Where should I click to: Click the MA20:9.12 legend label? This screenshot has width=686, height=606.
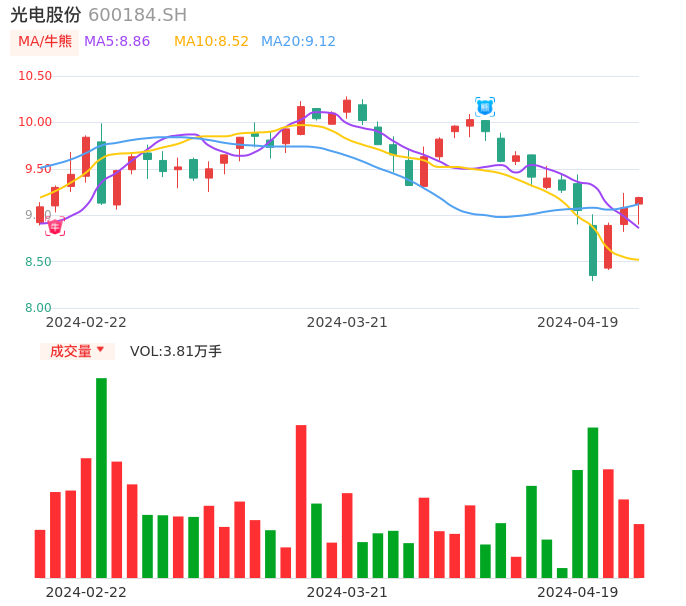point(298,42)
